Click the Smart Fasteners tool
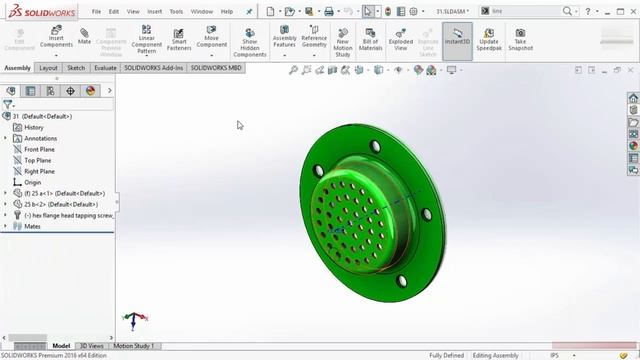This screenshot has width=640, height=360. click(179, 39)
